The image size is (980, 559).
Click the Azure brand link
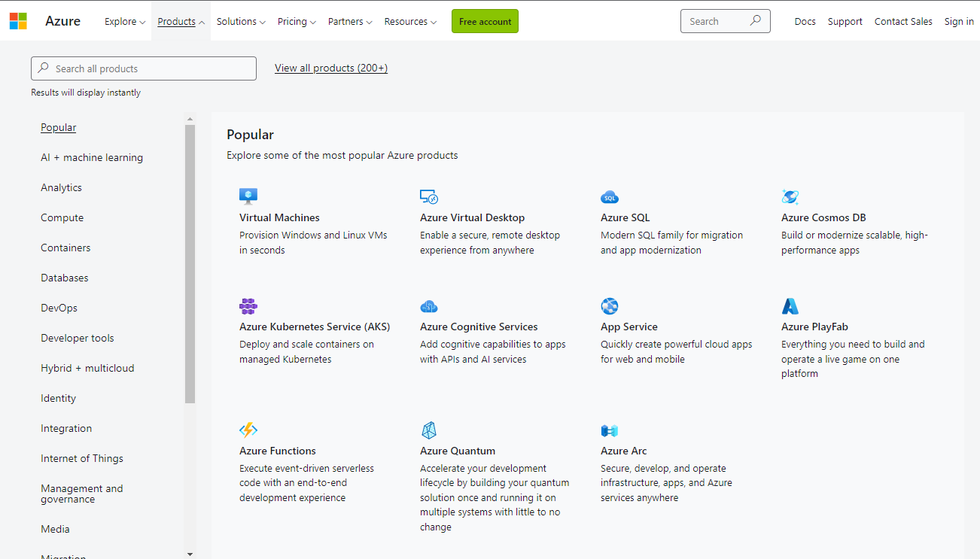[62, 21]
